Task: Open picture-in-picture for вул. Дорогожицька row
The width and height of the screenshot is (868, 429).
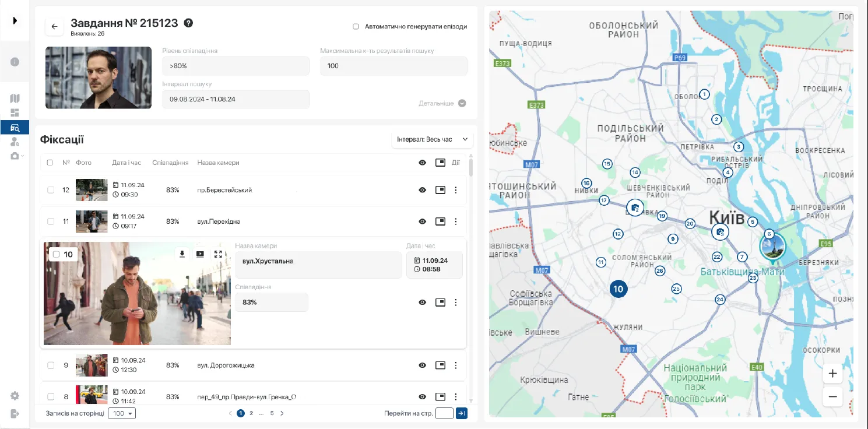Action: 440,365
